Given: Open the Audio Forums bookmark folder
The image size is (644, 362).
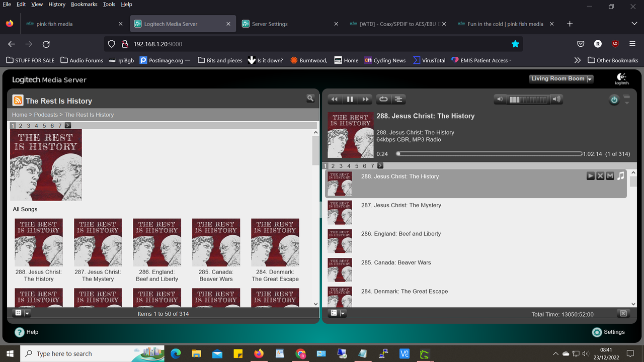Looking at the screenshot, I should (x=82, y=60).
